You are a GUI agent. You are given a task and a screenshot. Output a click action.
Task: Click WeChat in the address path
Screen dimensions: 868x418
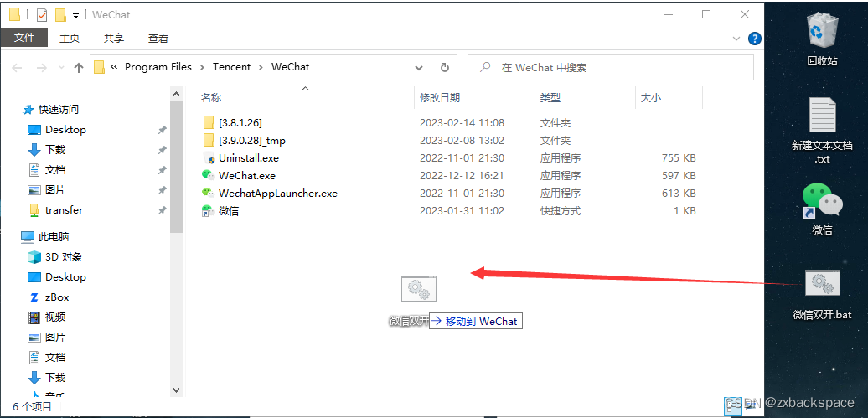point(290,66)
